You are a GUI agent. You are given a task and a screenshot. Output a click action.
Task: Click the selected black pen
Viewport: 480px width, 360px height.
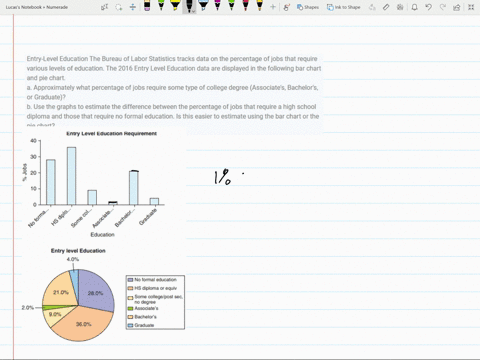pos(189,5)
